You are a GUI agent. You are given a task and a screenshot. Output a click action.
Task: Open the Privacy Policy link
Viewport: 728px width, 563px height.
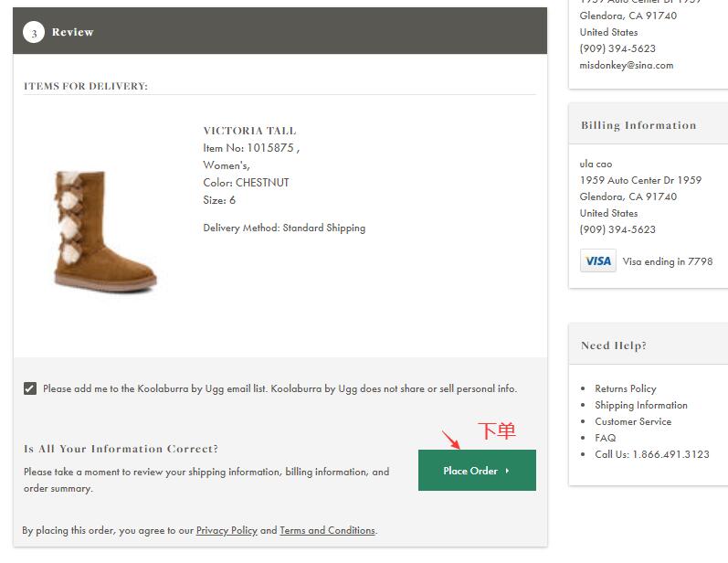tap(227, 530)
